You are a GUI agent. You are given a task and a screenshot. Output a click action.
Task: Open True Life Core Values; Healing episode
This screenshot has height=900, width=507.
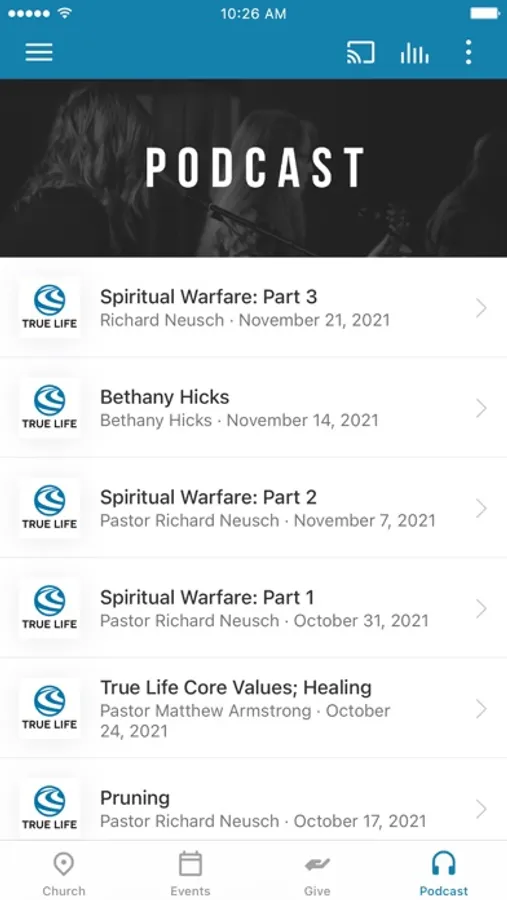(x=253, y=708)
